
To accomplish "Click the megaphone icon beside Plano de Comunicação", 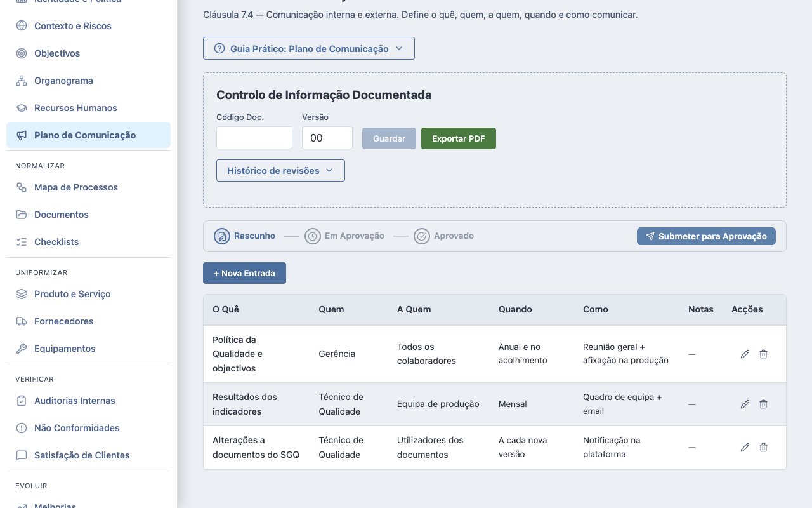I will [22, 135].
